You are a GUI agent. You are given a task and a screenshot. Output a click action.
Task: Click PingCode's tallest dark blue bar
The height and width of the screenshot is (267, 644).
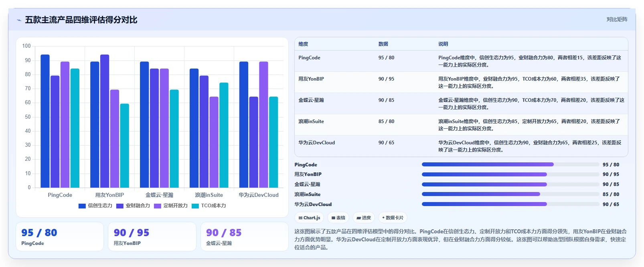point(45,121)
